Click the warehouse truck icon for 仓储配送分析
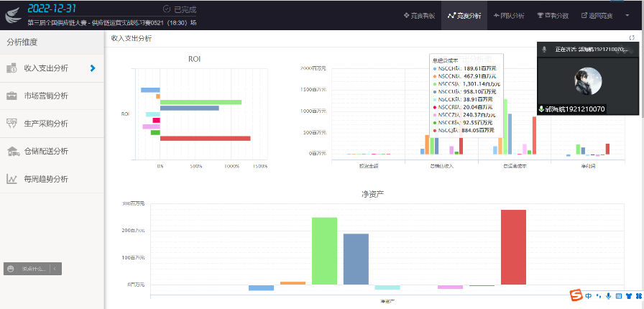Viewport: 644px width, 309px height. click(12, 151)
